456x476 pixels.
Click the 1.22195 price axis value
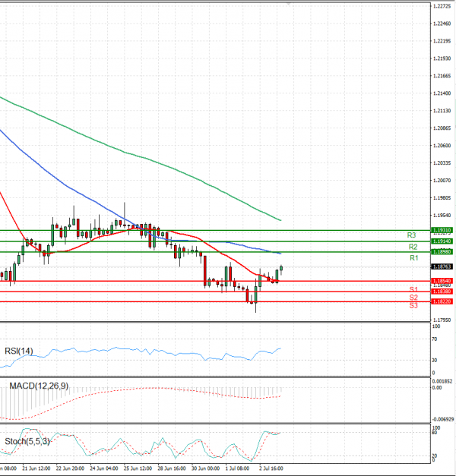click(442, 41)
